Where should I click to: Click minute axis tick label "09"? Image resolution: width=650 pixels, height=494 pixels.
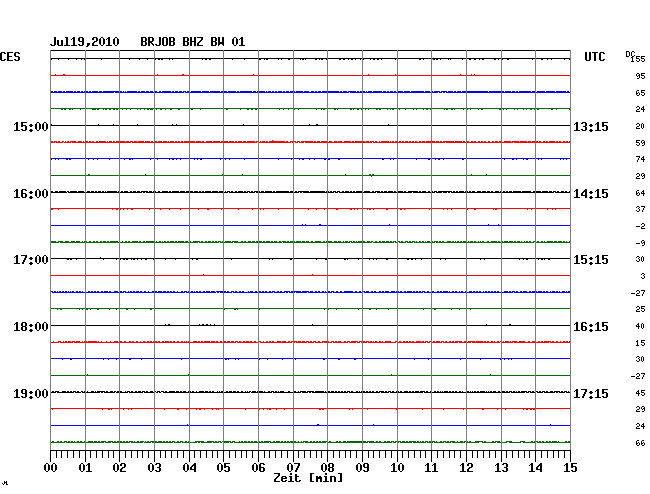[x=362, y=467]
